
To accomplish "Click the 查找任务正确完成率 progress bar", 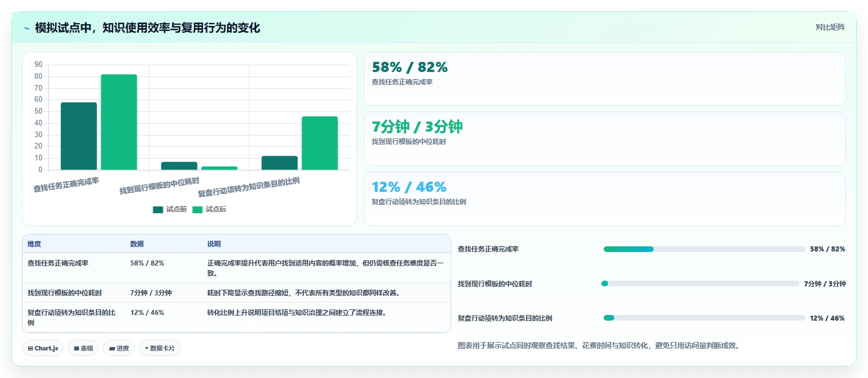I will 704,249.
